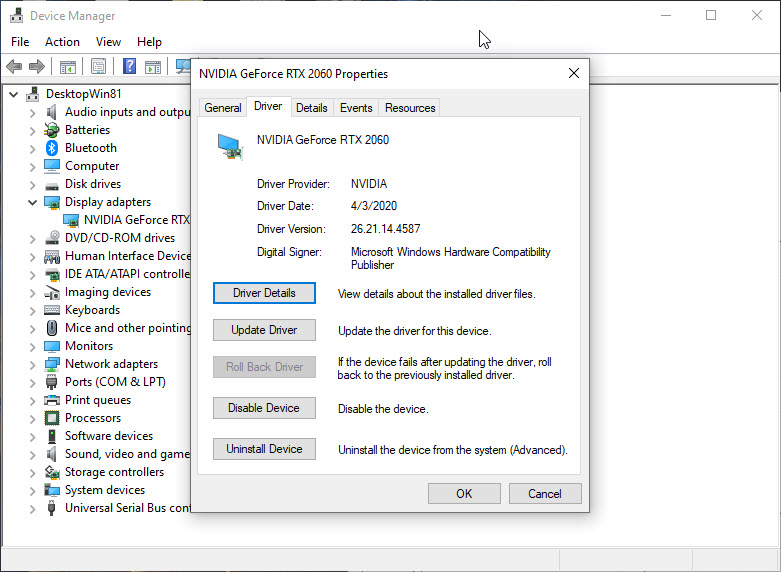Click the Disk drives icon
This screenshot has width=781, height=572.
pyautogui.click(x=52, y=185)
